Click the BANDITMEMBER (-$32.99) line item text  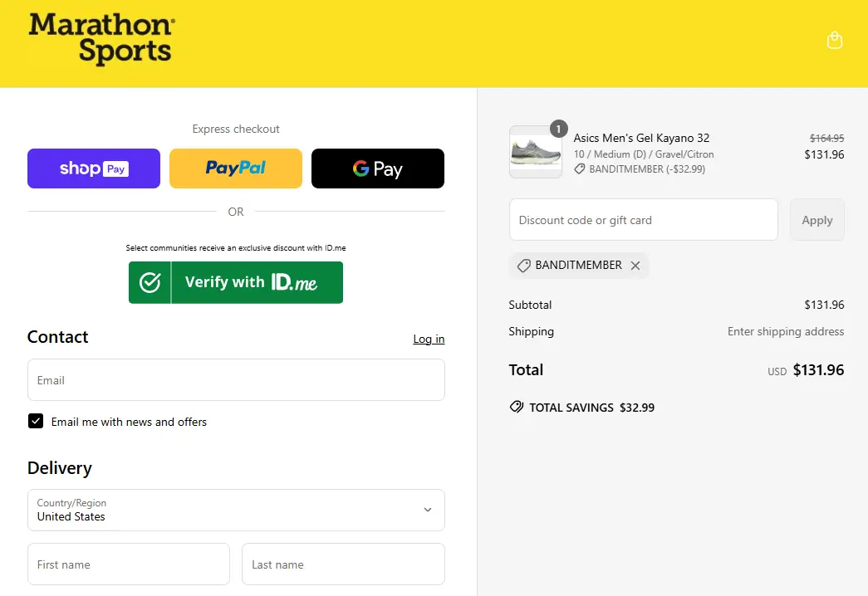pyautogui.click(x=646, y=169)
